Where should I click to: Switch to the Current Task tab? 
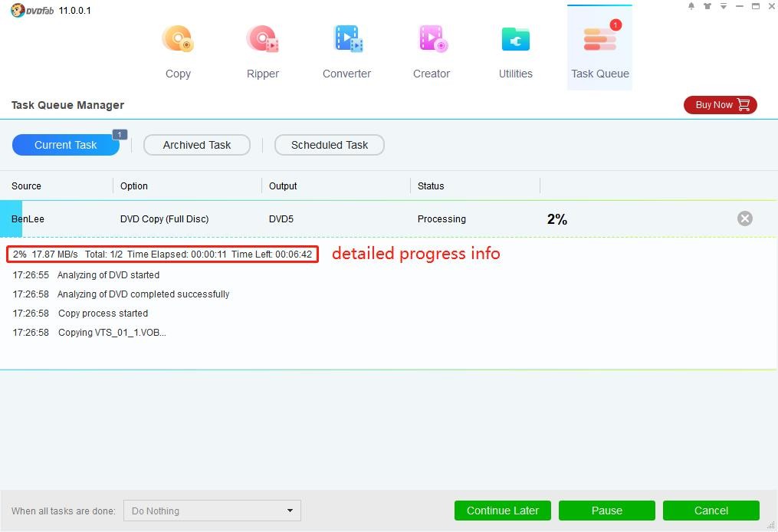click(66, 145)
